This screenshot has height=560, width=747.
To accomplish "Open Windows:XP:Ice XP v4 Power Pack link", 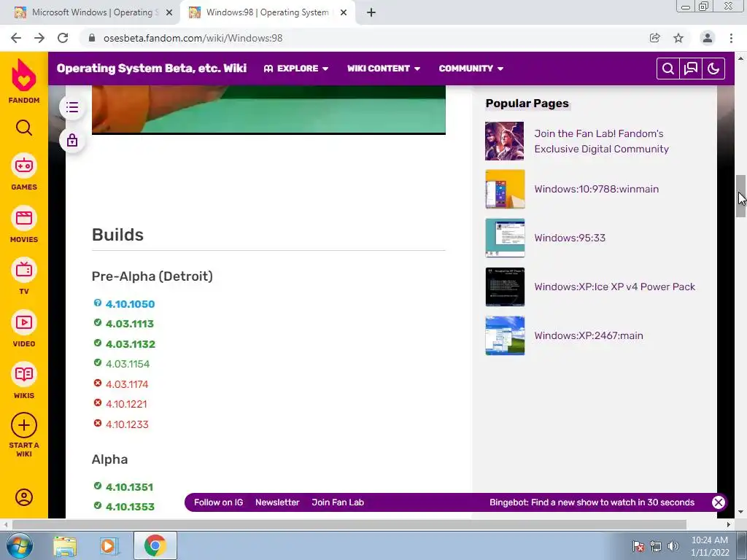I will 614,287.
